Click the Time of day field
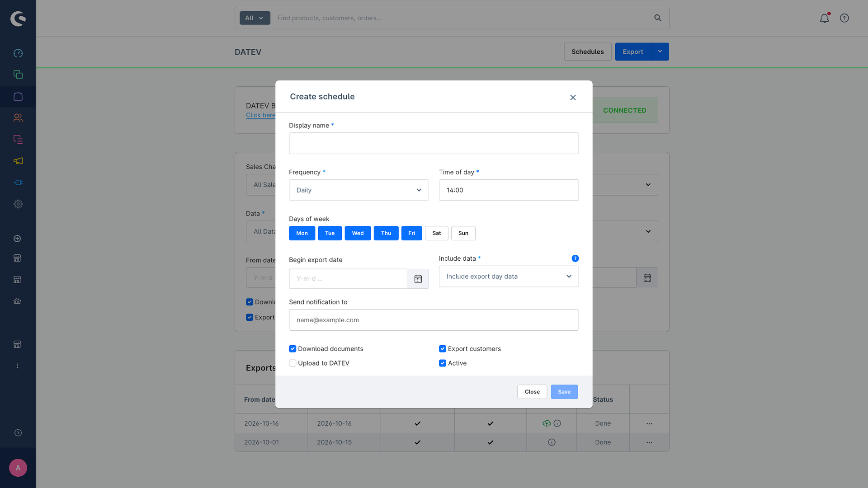Image resolution: width=868 pixels, height=488 pixels. click(509, 190)
